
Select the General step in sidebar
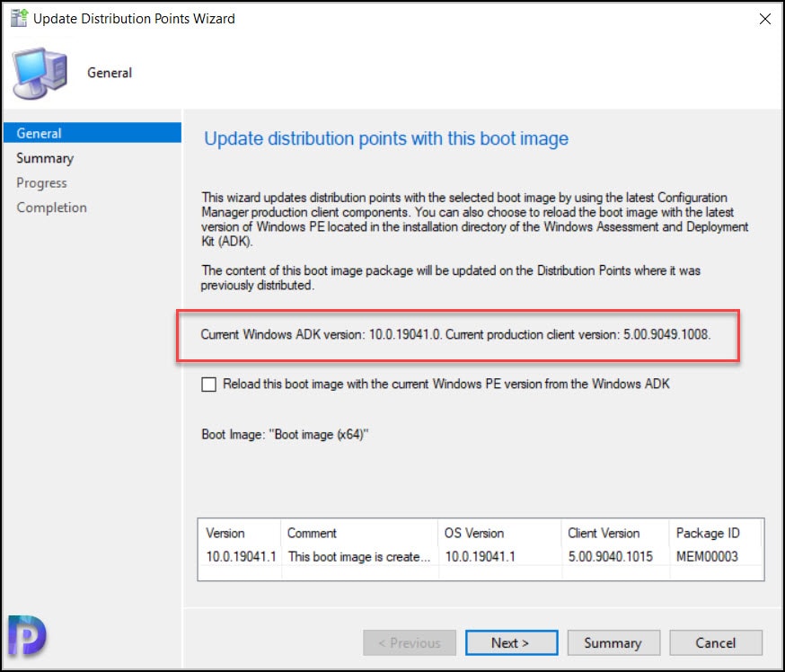93,133
